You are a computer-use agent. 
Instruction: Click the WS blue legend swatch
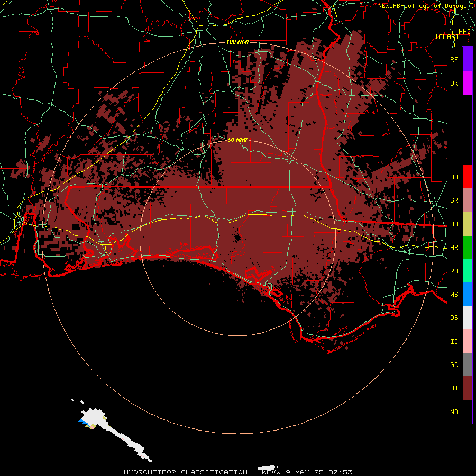pyautogui.click(x=467, y=294)
